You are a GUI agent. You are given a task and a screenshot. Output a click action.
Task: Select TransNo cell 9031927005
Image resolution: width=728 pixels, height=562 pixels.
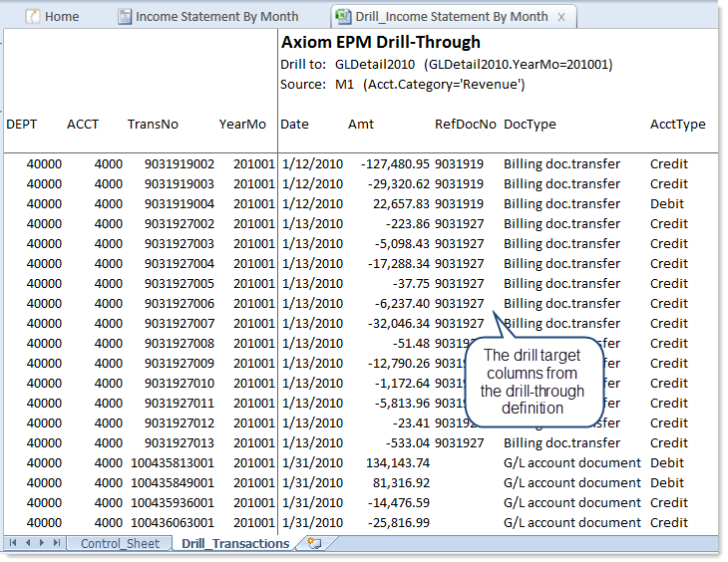pyautogui.click(x=180, y=284)
